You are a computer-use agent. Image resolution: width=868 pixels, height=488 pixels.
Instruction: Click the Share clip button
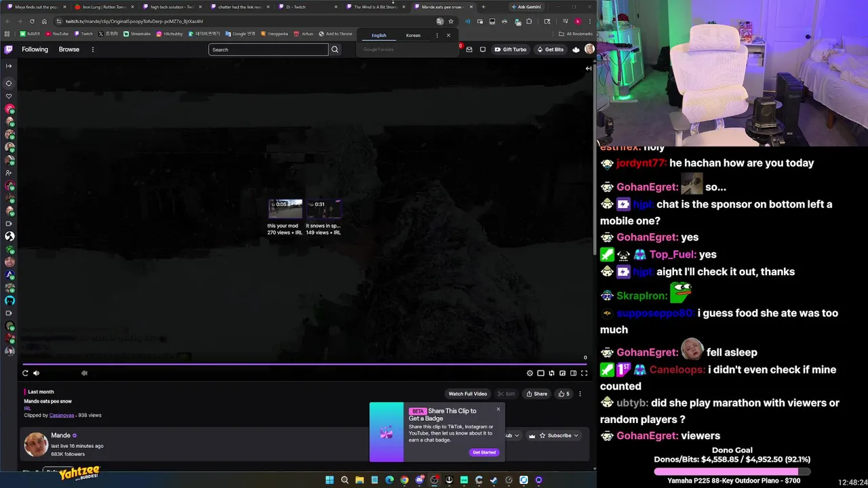(536, 394)
